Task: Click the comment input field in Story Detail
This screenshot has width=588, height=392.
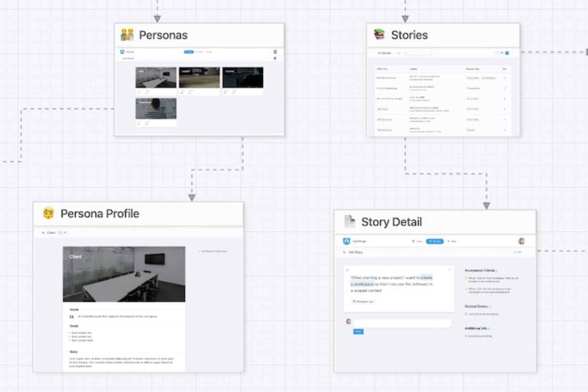Action: click(402, 323)
